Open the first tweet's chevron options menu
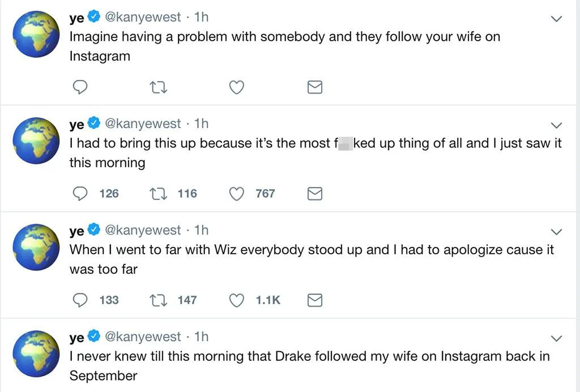Viewport: 580px width, 392px height. click(556, 19)
